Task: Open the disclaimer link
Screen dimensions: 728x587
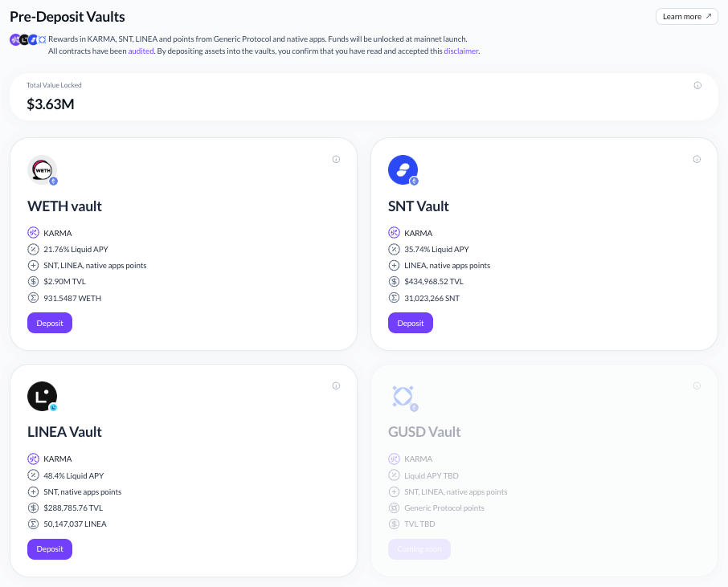Action: 461,51
